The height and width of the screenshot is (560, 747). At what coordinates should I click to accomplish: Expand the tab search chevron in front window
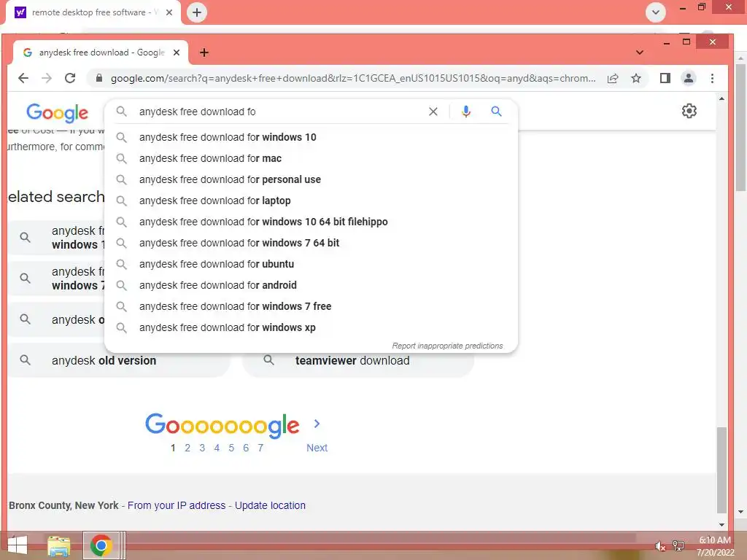[640, 52]
